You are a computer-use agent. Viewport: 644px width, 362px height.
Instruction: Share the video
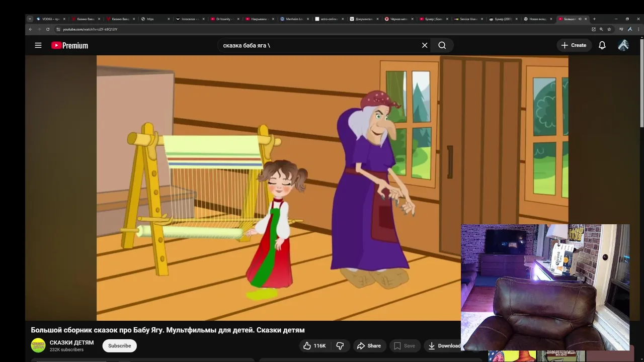pos(369,346)
